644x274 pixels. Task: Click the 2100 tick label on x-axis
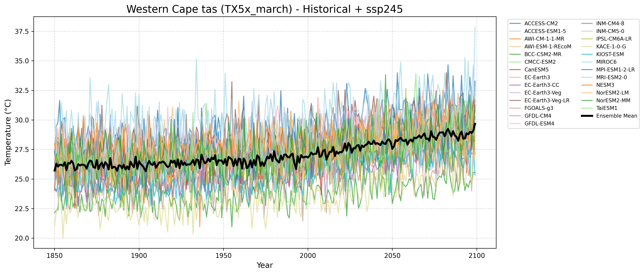(x=476, y=256)
